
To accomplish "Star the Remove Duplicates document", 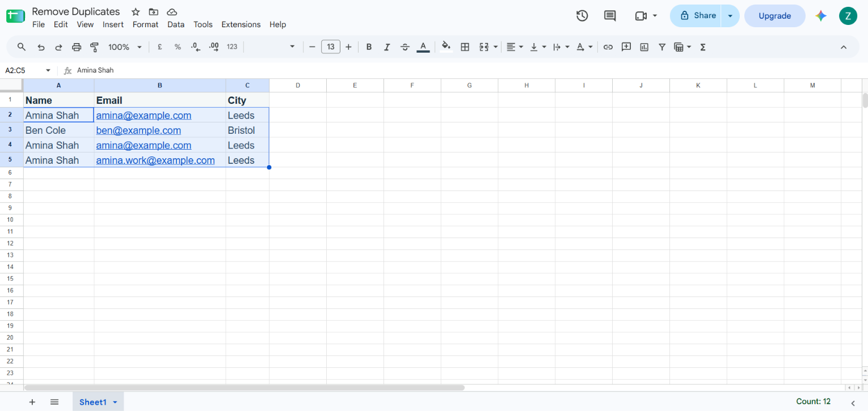I will tap(136, 12).
